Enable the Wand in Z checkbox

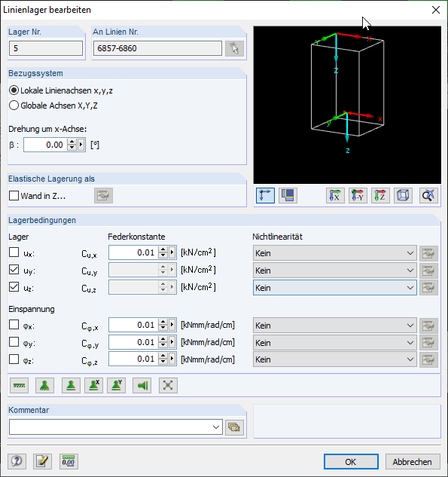click(14, 196)
